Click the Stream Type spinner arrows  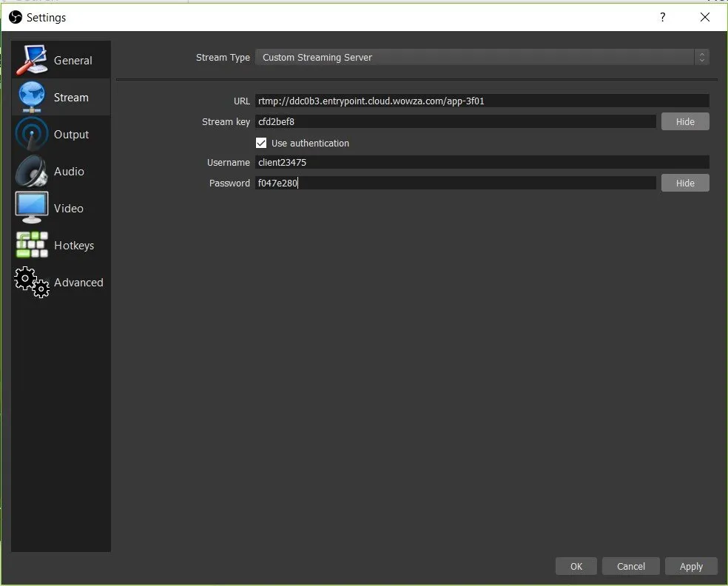point(701,57)
